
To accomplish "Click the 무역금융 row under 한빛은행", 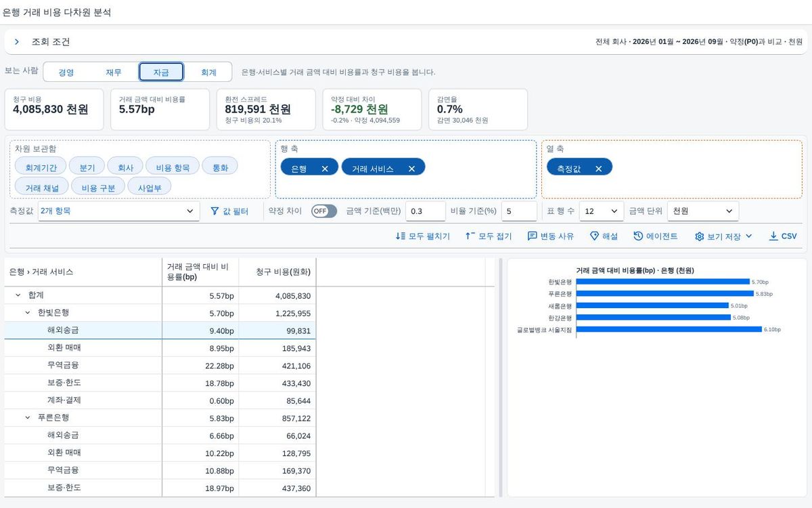I will (160, 366).
